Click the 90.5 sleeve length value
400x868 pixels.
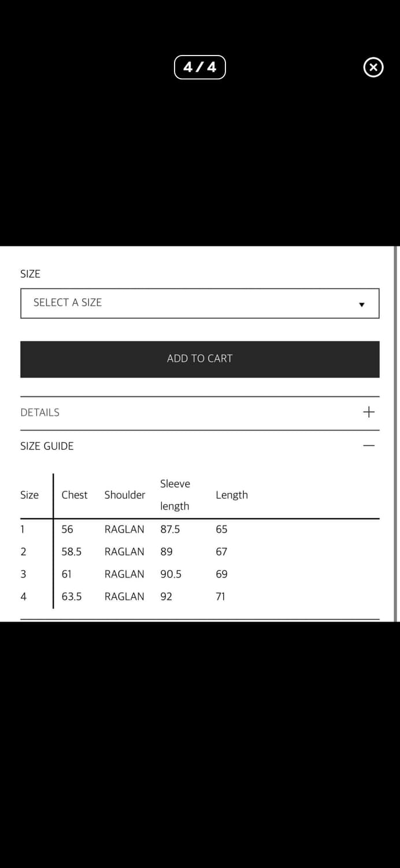[171, 574]
